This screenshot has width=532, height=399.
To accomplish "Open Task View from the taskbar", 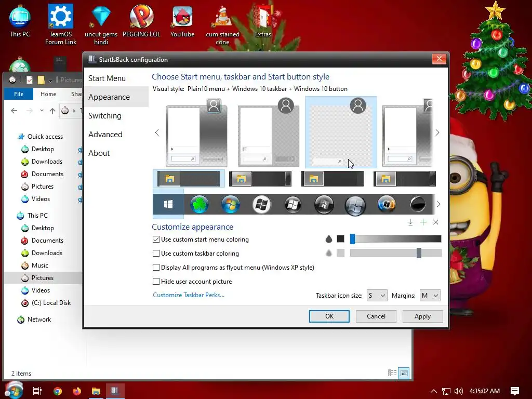I will click(x=37, y=391).
